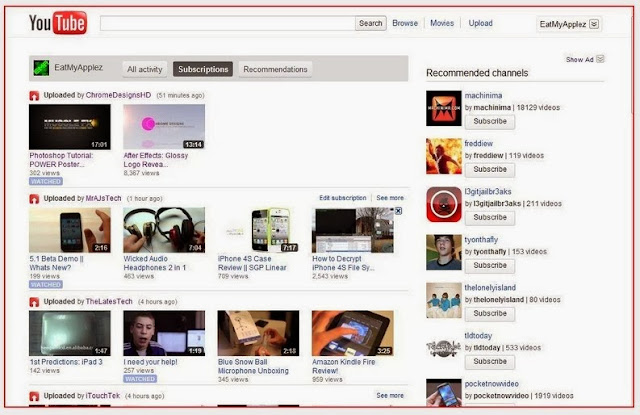
Task: Focus the YouTube search input field
Action: (x=228, y=23)
